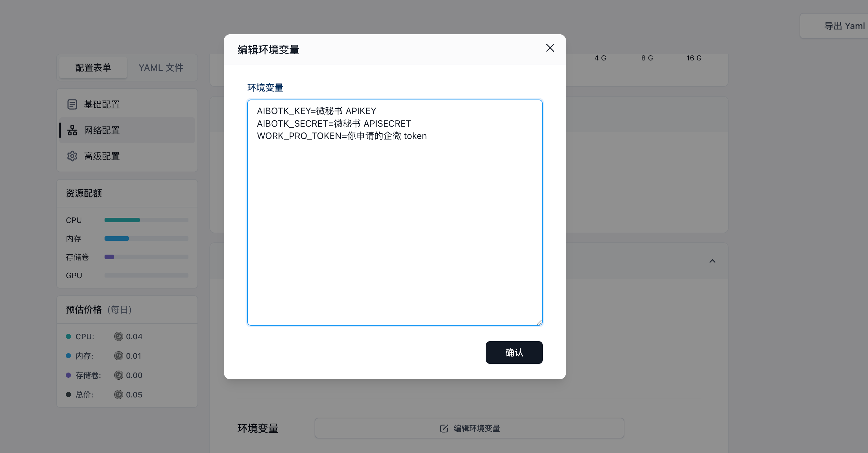
Task: Switch to the 配置表单 tab
Action: (x=93, y=68)
